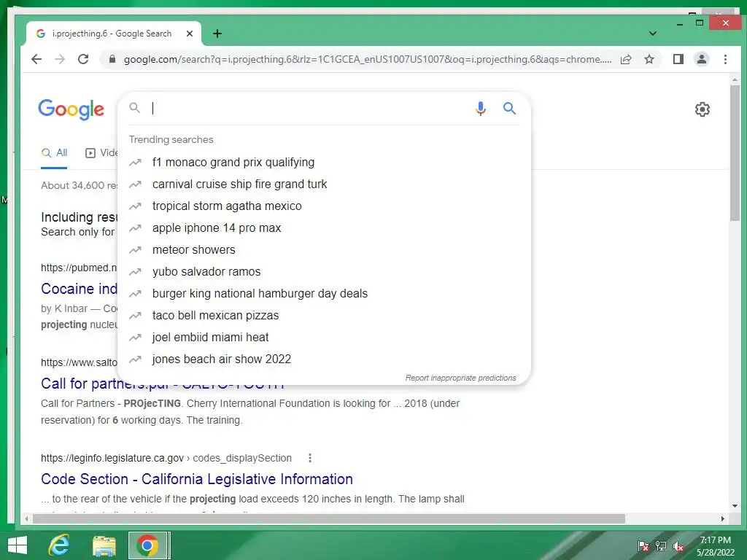Click the forward navigation arrow

pyautogui.click(x=60, y=59)
